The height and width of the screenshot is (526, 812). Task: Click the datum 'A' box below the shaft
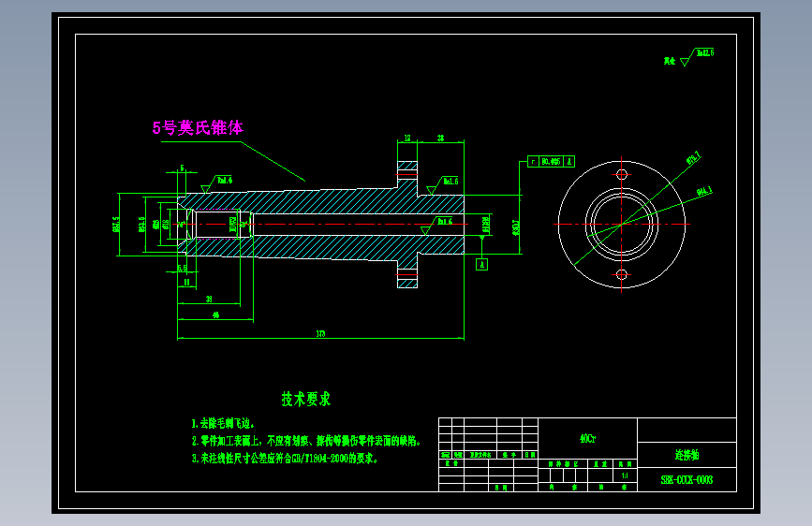coord(481,265)
